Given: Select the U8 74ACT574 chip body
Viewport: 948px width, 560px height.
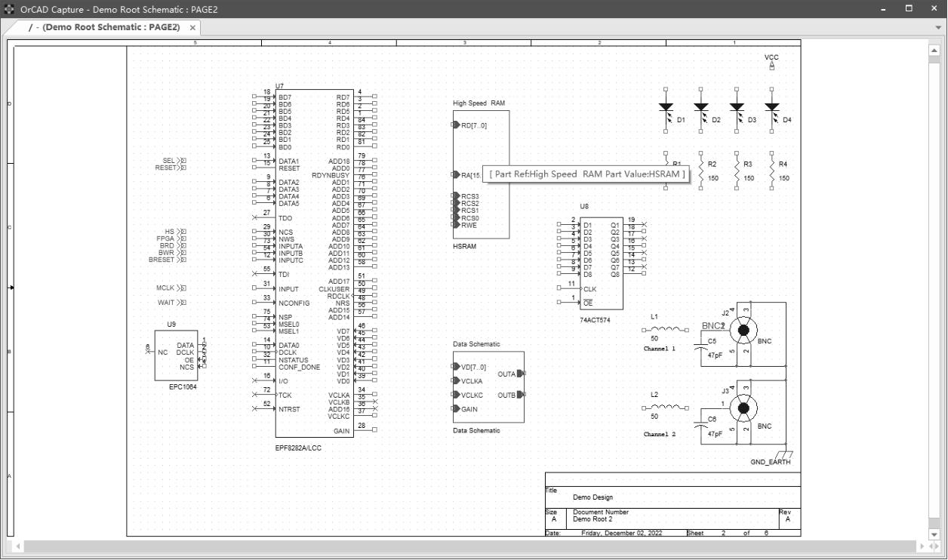Looking at the screenshot, I should (x=602, y=263).
